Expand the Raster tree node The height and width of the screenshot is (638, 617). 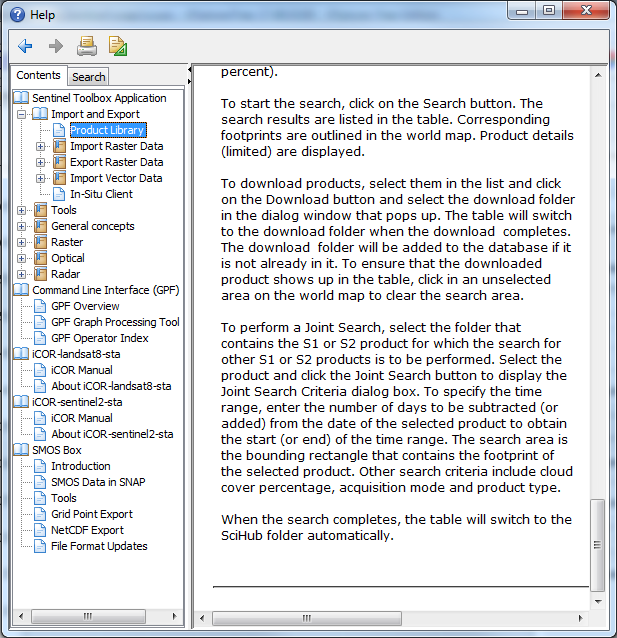pos(22,243)
